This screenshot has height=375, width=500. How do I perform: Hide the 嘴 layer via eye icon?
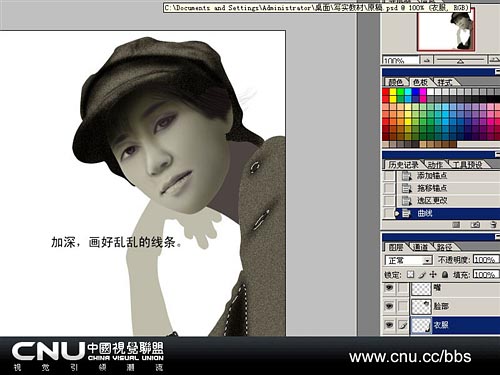389,288
